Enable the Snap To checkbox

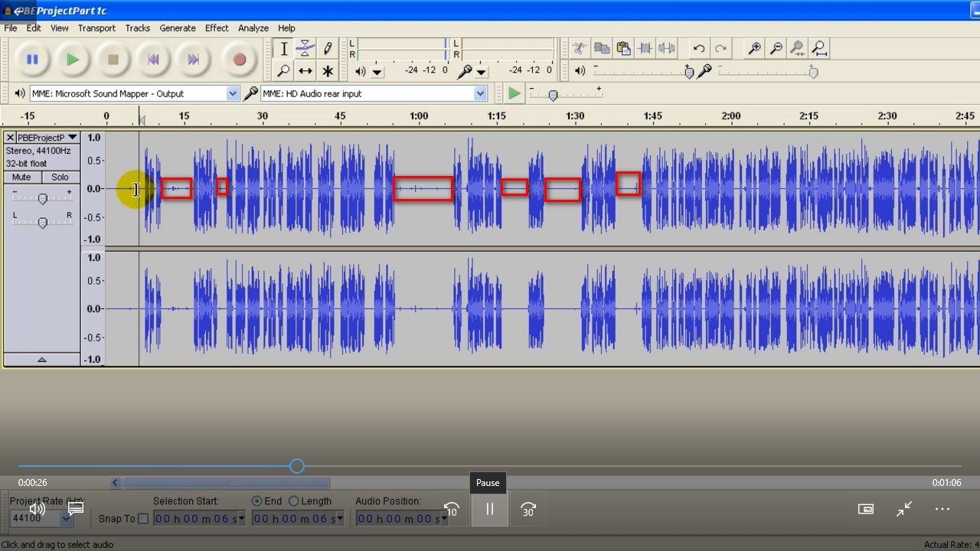[x=142, y=519]
